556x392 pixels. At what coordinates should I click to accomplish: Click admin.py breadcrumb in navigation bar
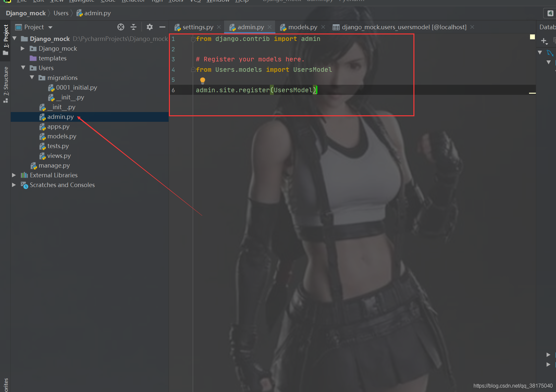point(94,13)
